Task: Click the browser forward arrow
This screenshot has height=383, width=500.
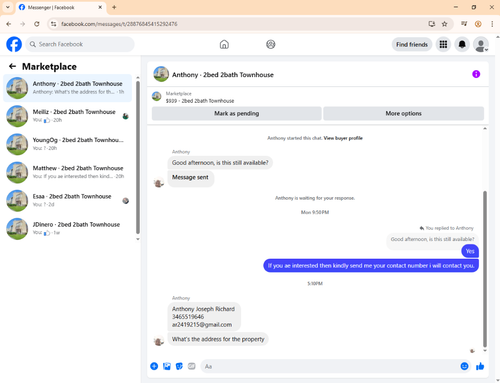Action: tap(22, 24)
